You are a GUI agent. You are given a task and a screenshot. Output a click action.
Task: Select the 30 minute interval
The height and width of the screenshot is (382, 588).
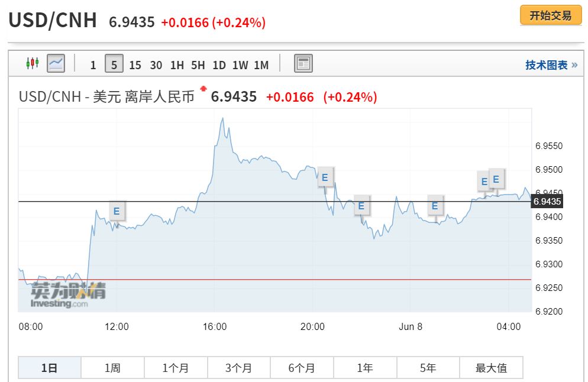156,65
